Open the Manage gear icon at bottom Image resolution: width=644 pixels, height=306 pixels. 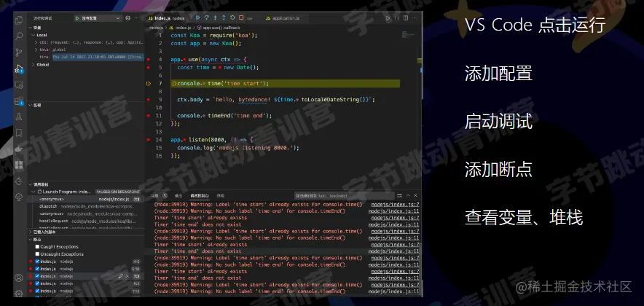(18, 294)
